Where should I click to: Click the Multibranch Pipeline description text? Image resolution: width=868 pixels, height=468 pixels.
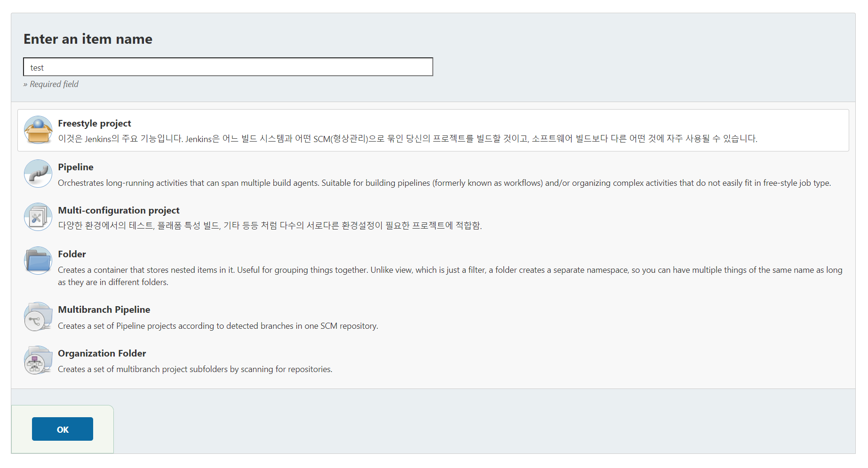pyautogui.click(x=218, y=326)
